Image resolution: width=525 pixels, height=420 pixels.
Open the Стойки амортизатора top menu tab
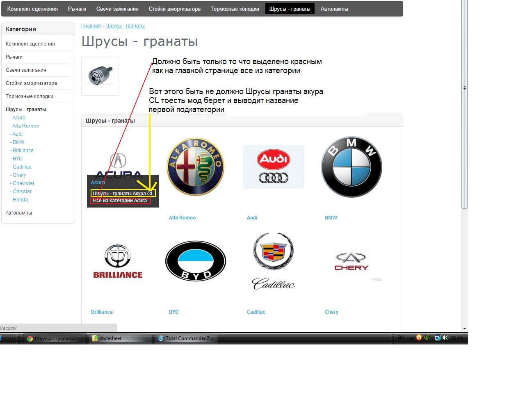[x=175, y=9]
